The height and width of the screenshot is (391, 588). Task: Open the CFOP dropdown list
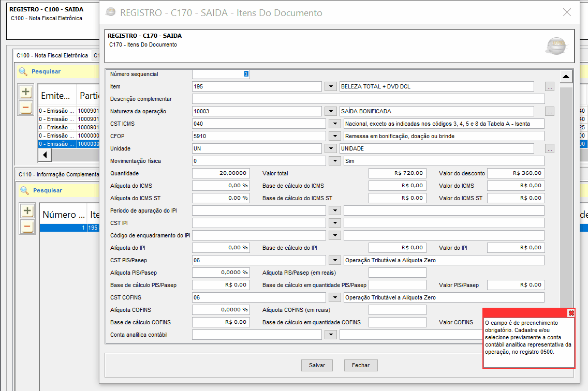(x=335, y=136)
